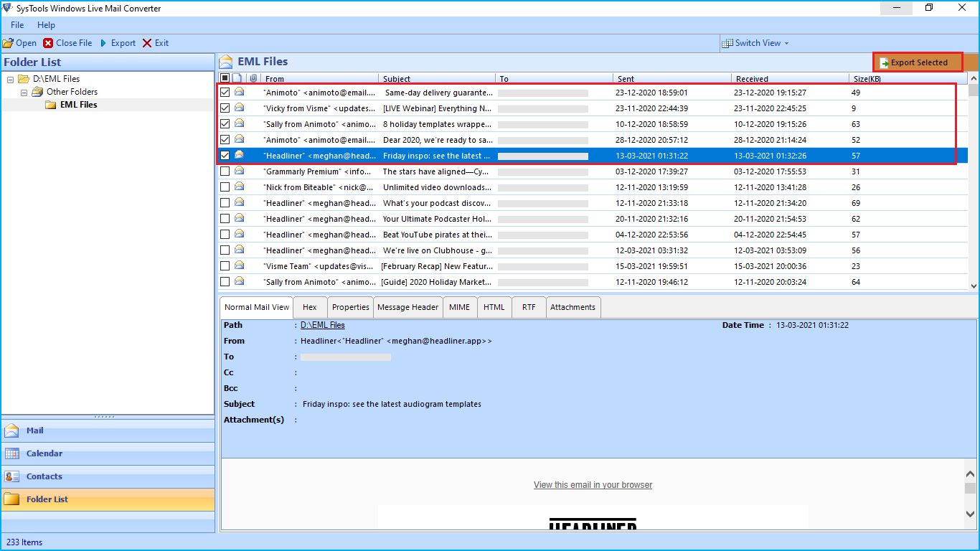Select the Beat YouTube pirates email row

pyautogui.click(x=593, y=235)
